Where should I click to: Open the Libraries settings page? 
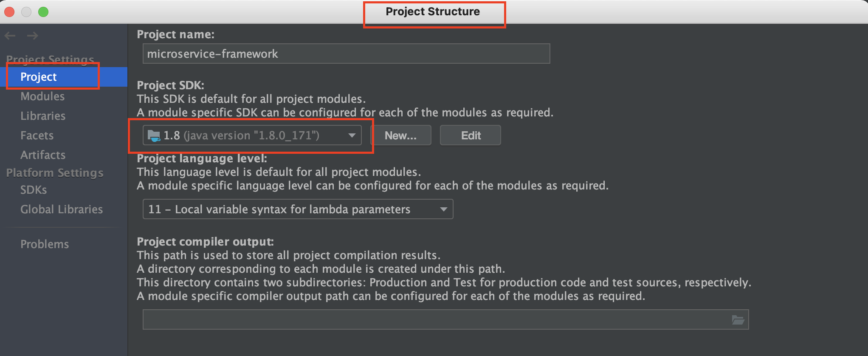[43, 116]
